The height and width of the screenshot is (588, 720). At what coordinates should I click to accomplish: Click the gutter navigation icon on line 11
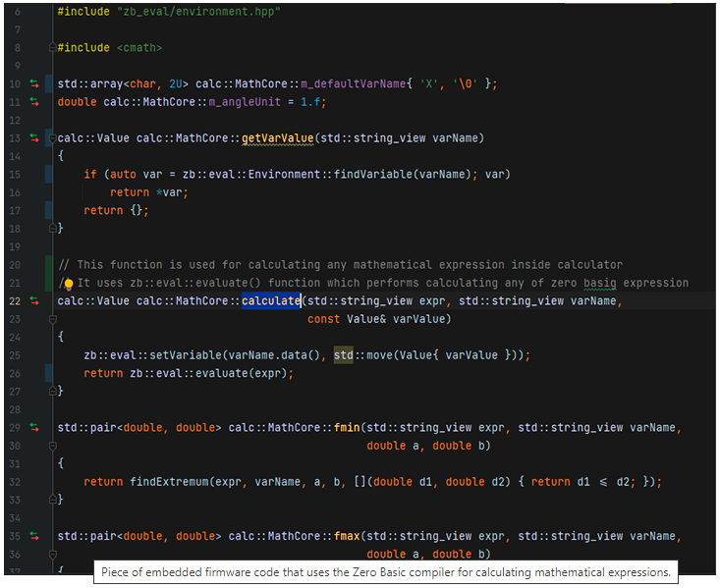[34, 102]
